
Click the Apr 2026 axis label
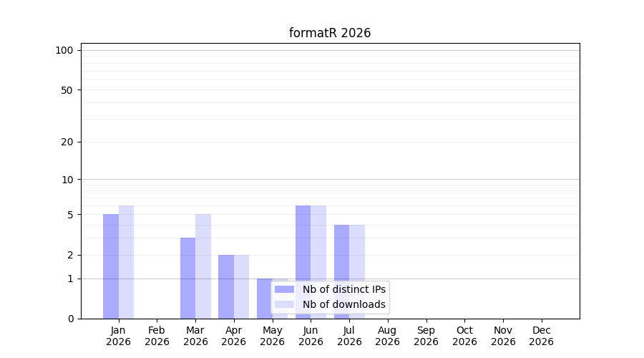pyautogui.click(x=234, y=336)
